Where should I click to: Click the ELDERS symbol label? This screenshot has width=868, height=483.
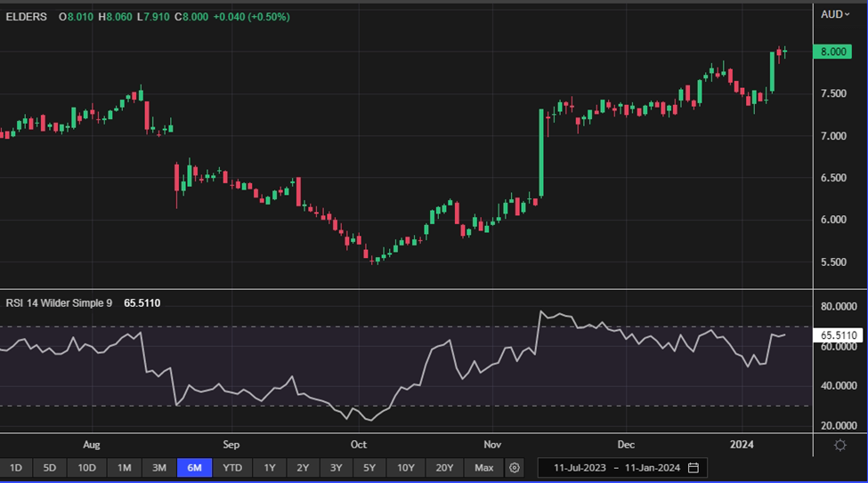(26, 17)
